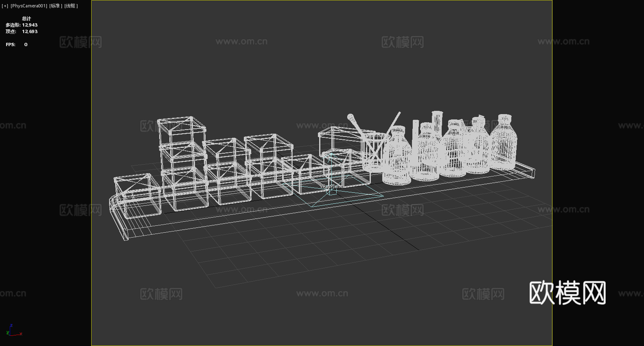
Task: Click the 多边形 count 12,943
Action: pyautogui.click(x=30, y=25)
